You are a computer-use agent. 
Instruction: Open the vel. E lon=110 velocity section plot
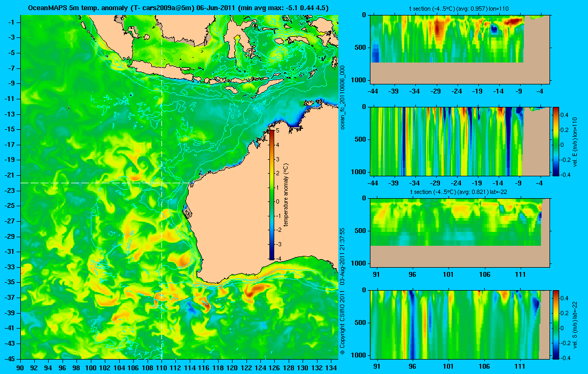(460, 141)
